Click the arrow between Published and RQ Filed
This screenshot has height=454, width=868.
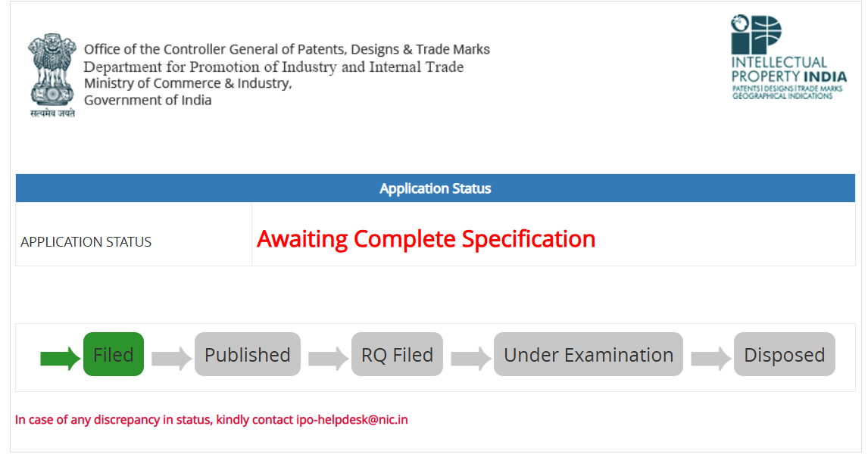[328, 357]
